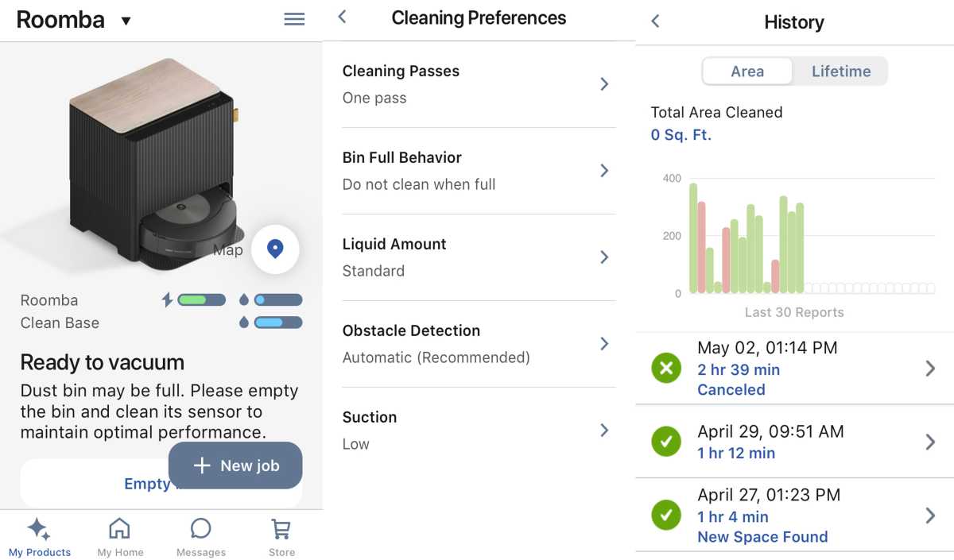The width and height of the screenshot is (954, 560).
Task: Toggle the robot selector next to Roomba title
Action: coord(126,21)
